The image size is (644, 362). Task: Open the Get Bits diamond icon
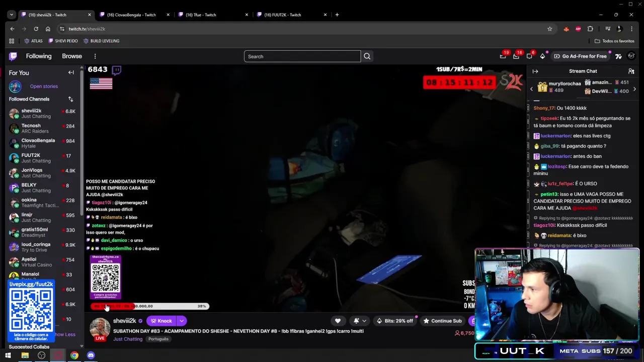pyautogui.click(x=542, y=56)
